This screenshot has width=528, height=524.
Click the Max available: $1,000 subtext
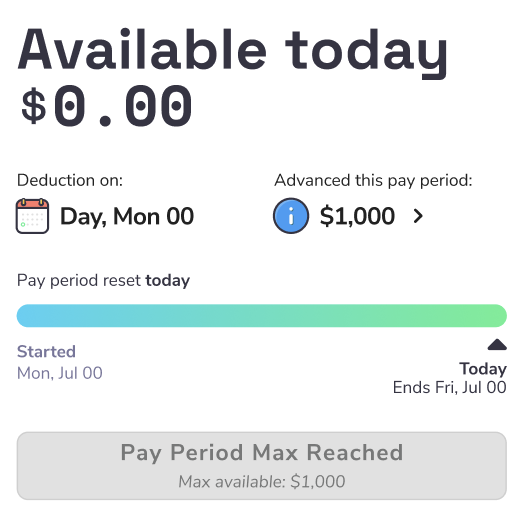click(x=262, y=482)
